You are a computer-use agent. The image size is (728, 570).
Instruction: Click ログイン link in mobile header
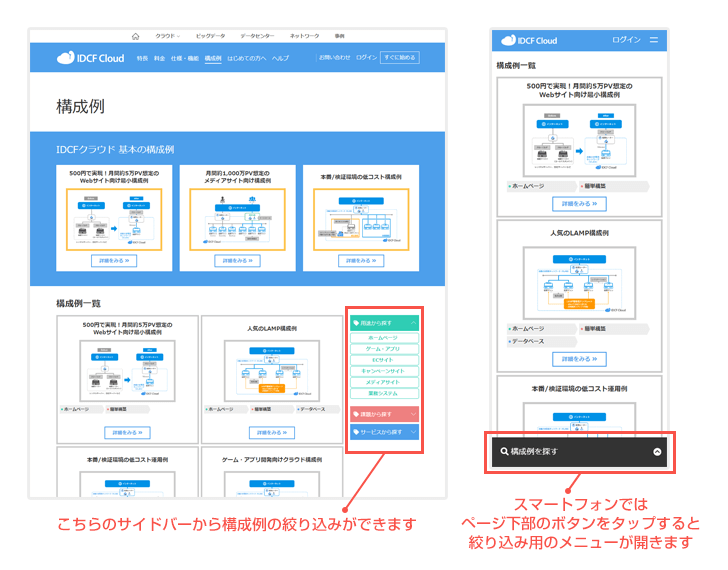pos(626,40)
